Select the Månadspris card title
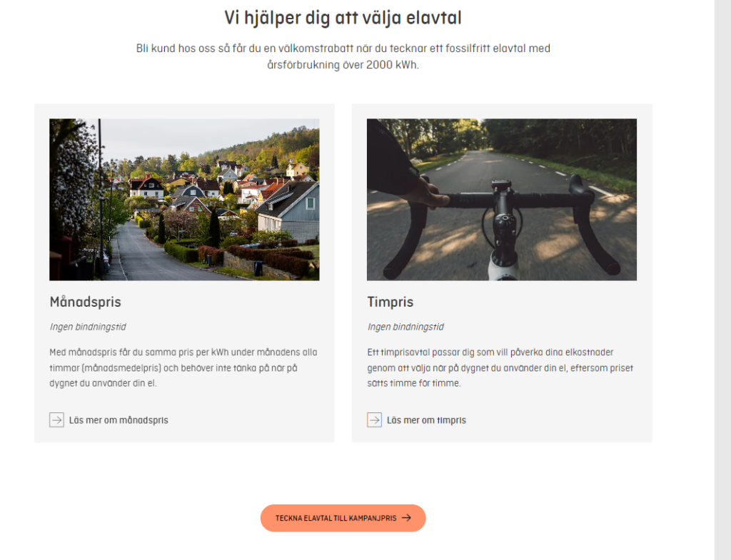The width and height of the screenshot is (731, 560). coord(86,302)
